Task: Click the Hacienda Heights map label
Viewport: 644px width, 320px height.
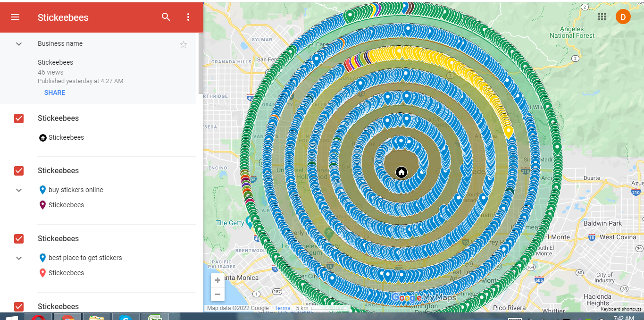Action: [x=598, y=300]
